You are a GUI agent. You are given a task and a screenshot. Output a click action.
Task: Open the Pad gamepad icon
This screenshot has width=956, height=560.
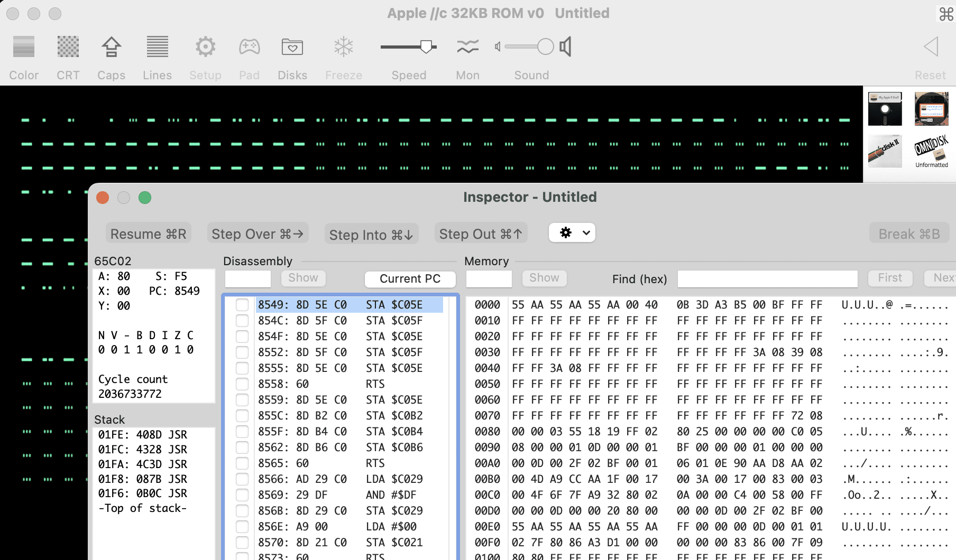(249, 46)
